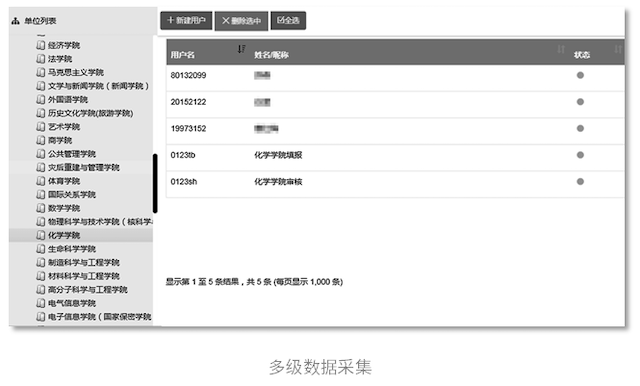Sort by the 状态 column sort icon

pos(618,49)
